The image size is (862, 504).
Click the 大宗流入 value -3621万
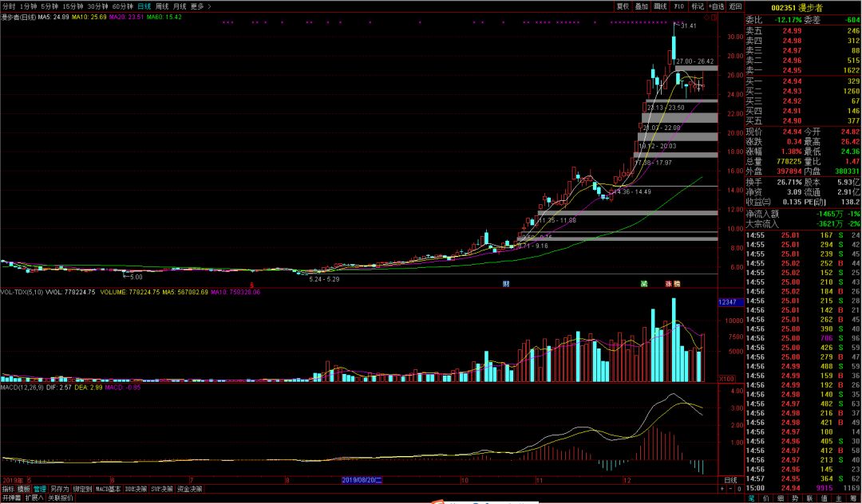[x=830, y=224]
